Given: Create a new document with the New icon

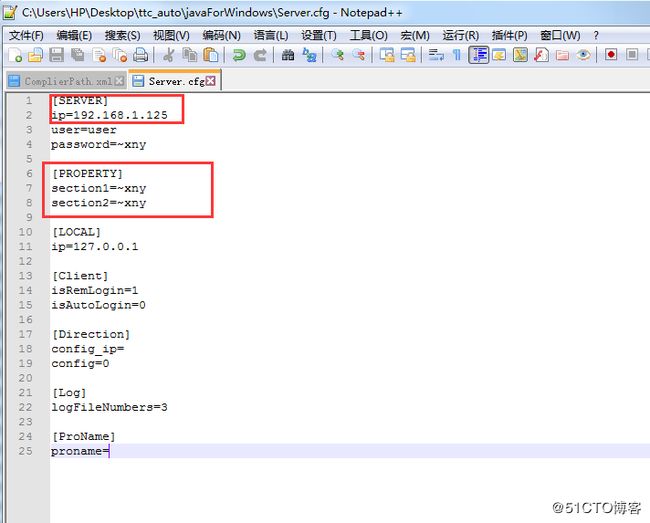Looking at the screenshot, I should tap(15, 55).
